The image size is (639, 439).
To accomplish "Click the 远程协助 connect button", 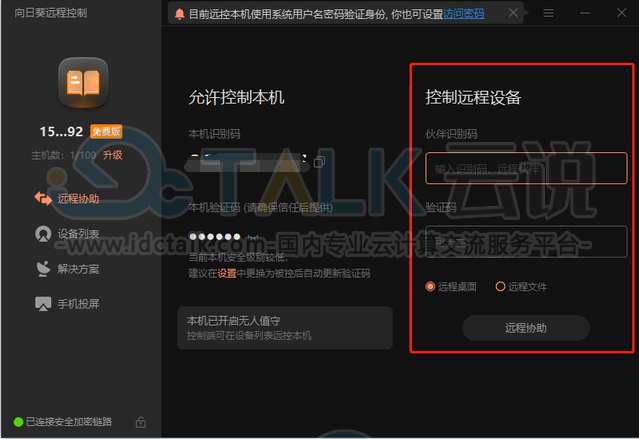I will tap(526, 328).
